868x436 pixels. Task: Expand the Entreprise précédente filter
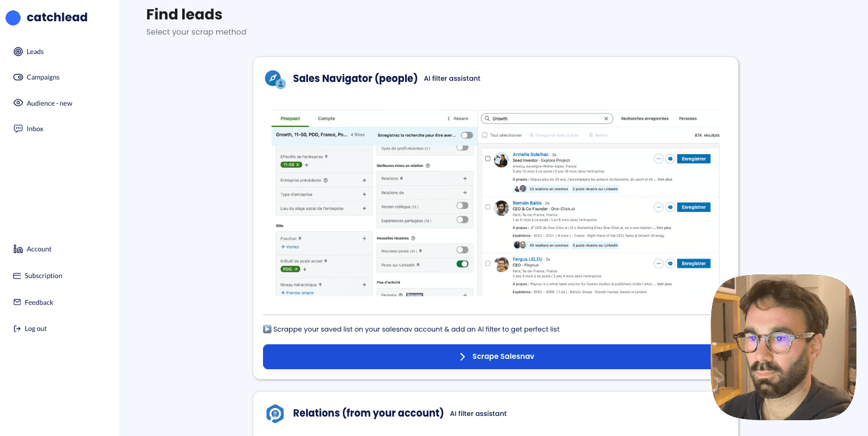(x=364, y=180)
